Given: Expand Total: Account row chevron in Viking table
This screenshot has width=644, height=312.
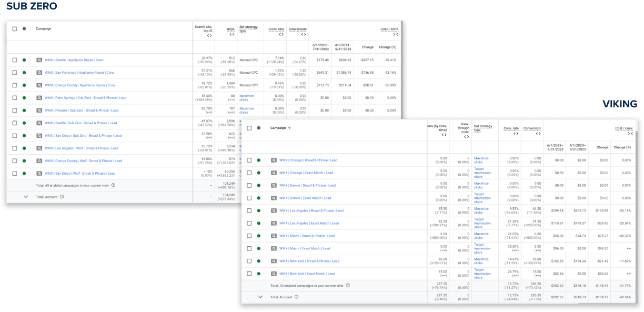Looking at the screenshot, I should (x=260, y=297).
